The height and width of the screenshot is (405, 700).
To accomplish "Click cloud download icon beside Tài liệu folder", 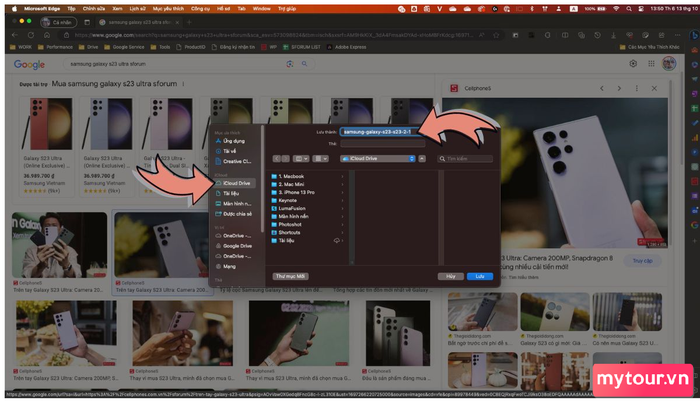I will point(337,241).
